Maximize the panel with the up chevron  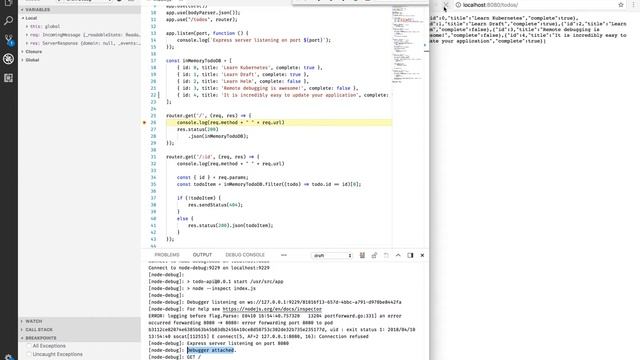[398, 256]
